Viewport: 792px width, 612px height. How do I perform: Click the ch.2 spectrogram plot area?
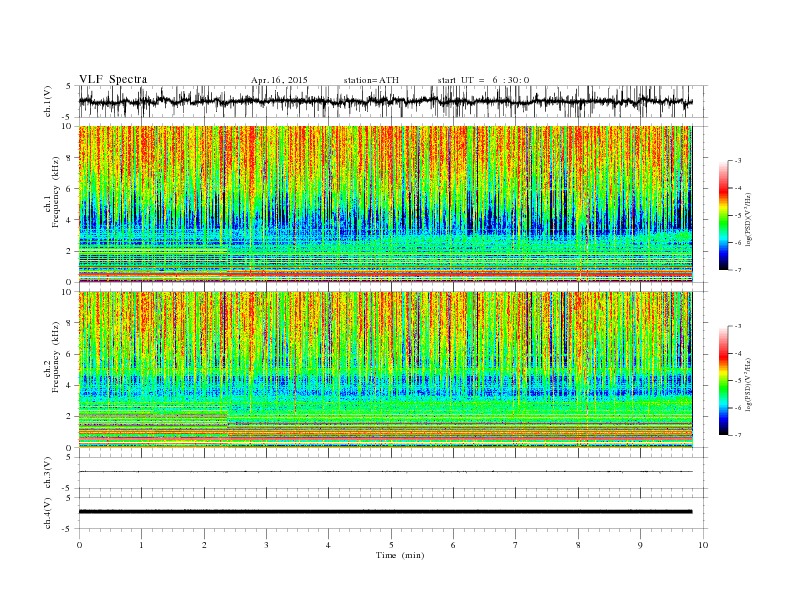pos(385,370)
